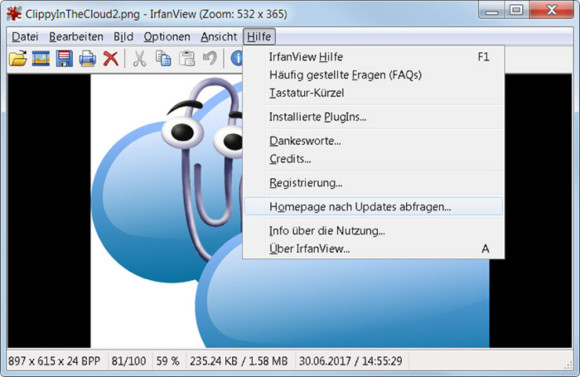Image resolution: width=580 pixels, height=377 pixels.
Task: Open Über IrfanView... entry
Action: point(374,249)
